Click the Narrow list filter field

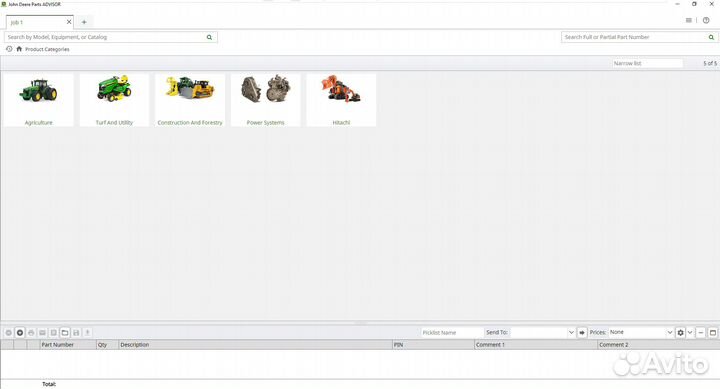point(647,63)
